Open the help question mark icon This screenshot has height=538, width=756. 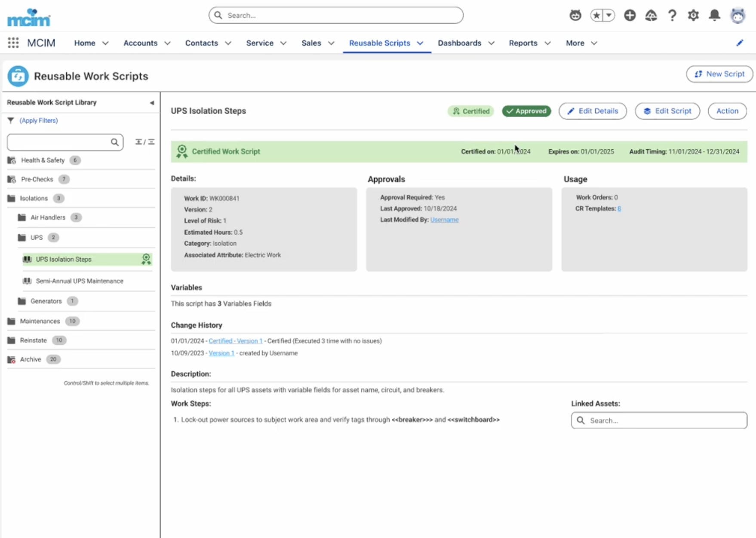[672, 15]
